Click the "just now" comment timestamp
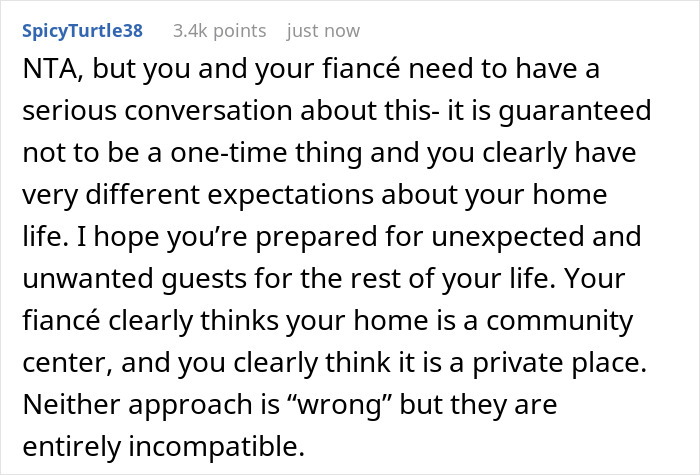This screenshot has width=700, height=475. pos(323,31)
